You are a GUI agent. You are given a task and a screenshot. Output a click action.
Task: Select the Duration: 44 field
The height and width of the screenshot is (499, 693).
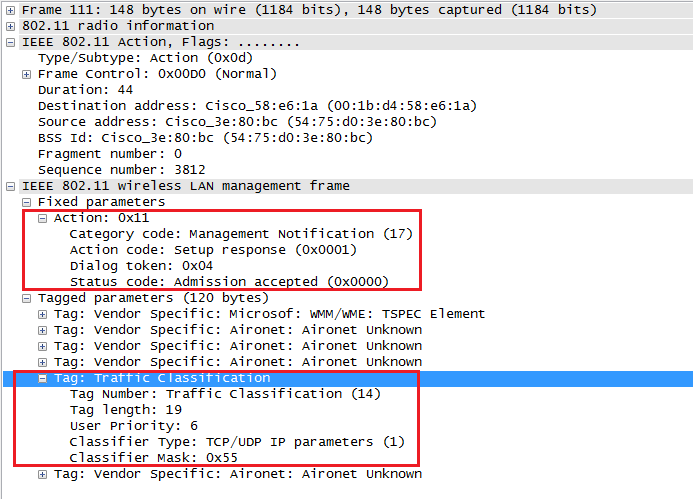coord(79,90)
